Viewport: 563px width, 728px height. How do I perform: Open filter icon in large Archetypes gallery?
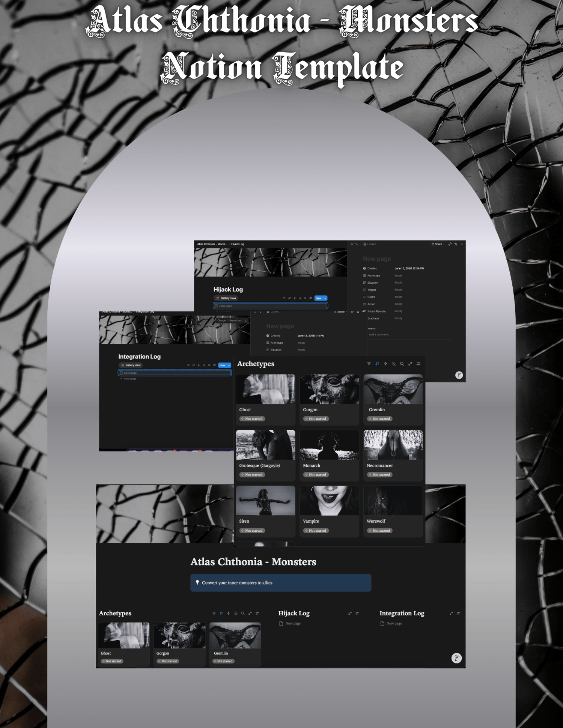coord(369,364)
